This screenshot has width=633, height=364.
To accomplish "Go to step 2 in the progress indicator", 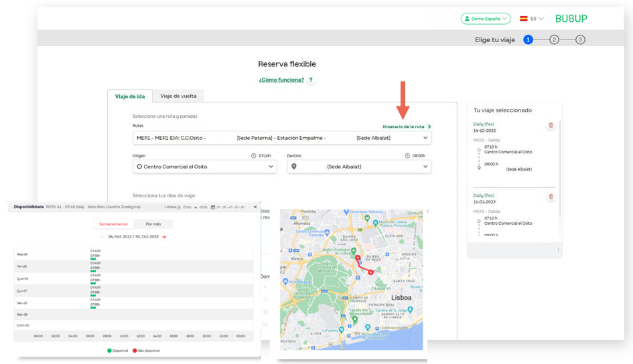I will click(554, 39).
